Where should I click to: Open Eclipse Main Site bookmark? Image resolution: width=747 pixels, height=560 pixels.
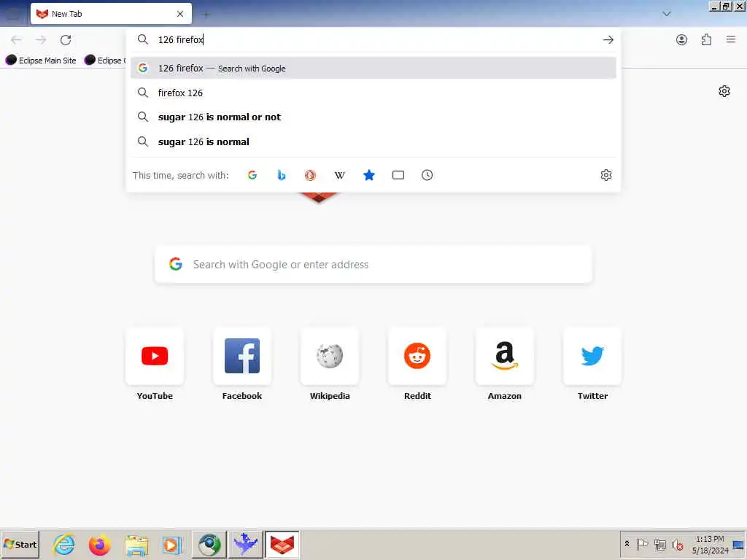click(42, 61)
